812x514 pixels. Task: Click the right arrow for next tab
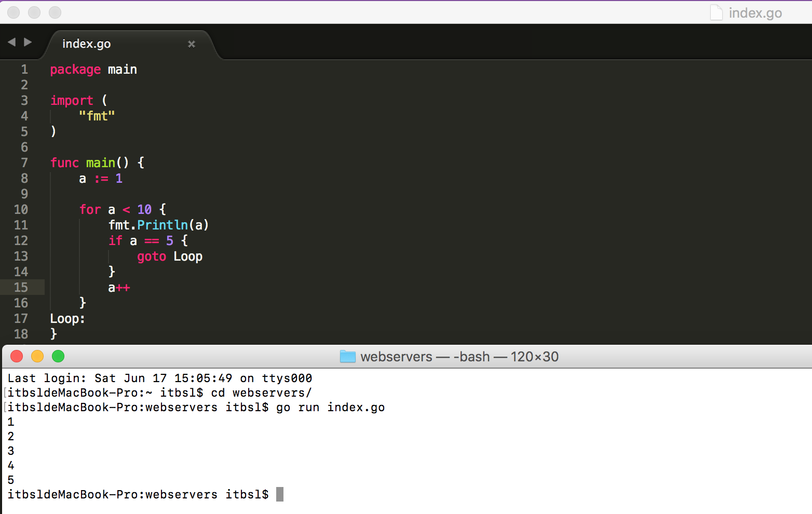(x=28, y=42)
